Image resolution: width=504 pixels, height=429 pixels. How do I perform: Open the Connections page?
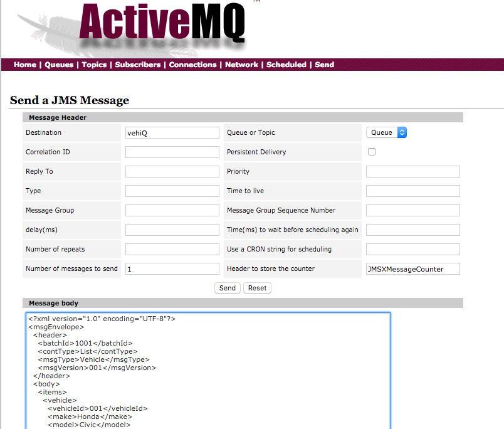(x=193, y=65)
